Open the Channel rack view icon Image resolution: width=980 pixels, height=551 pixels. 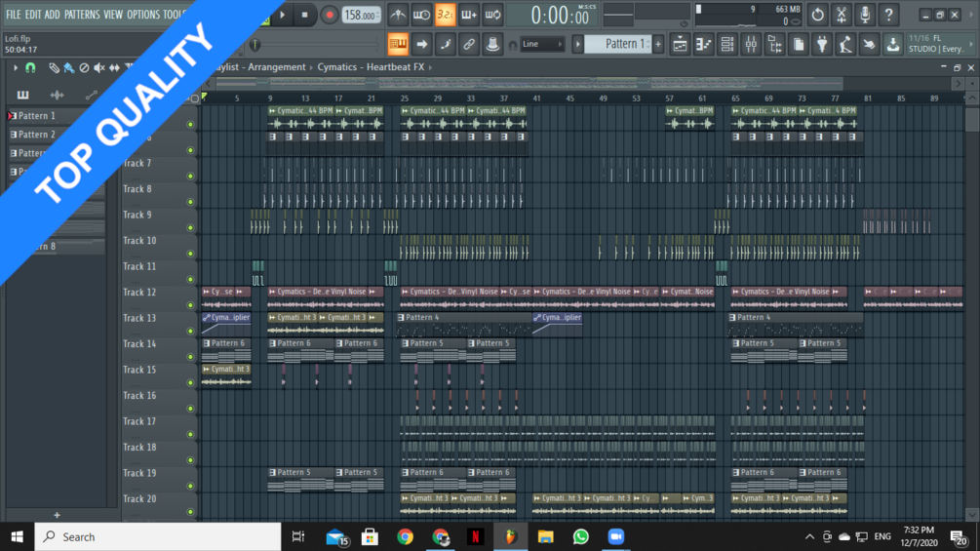tap(727, 44)
